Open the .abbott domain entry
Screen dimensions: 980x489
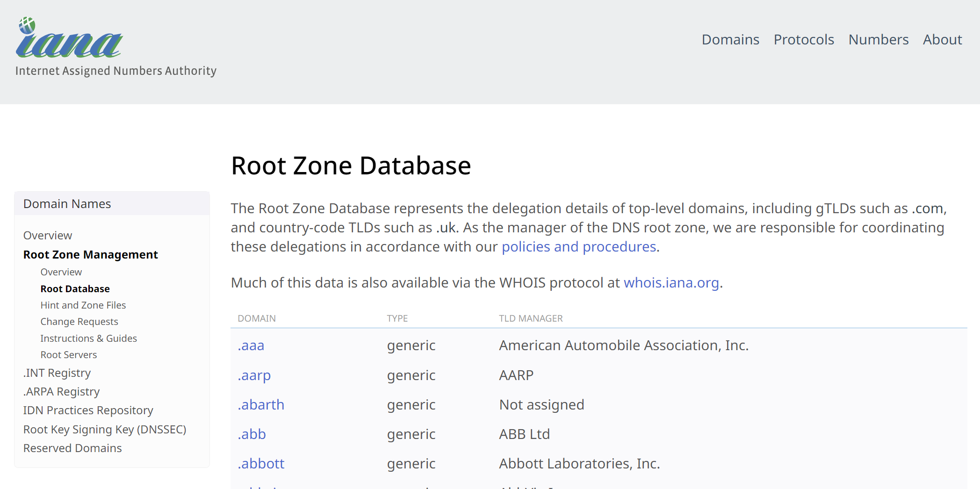point(261,464)
